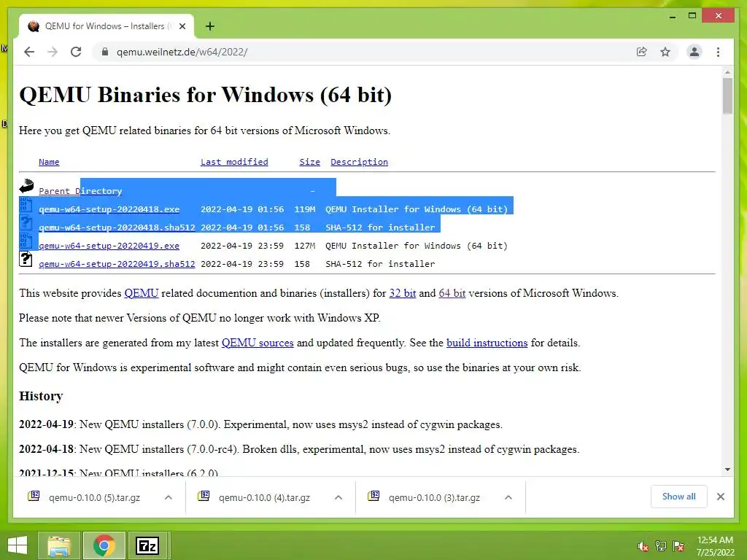Click the 119M size value
The image size is (747, 560).
304,209
